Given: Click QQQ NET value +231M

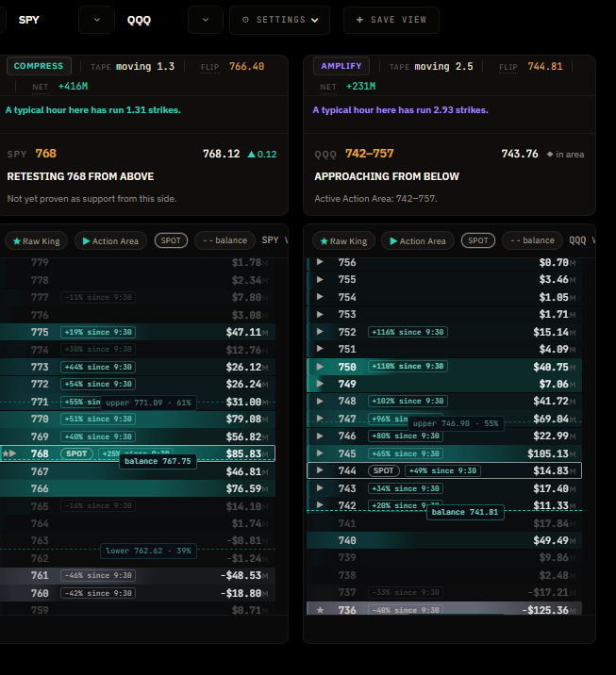Looking at the screenshot, I should click(360, 87).
